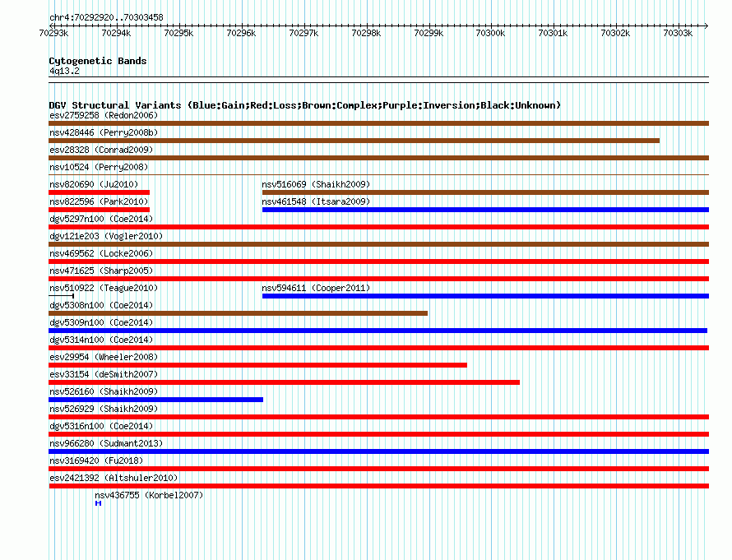Select the nsv428446 (Perry2008b) label
Image resolution: width=732 pixels, height=560 pixels.
(x=104, y=132)
